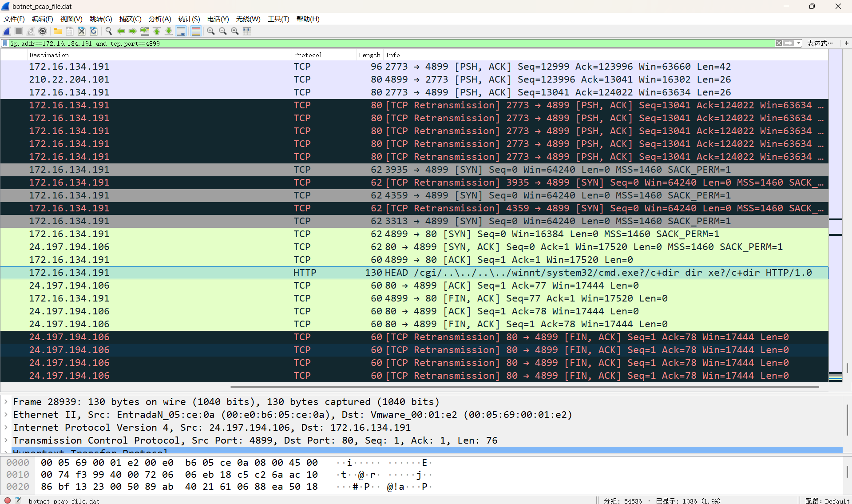Open the 视图(V) menu

pos(71,19)
